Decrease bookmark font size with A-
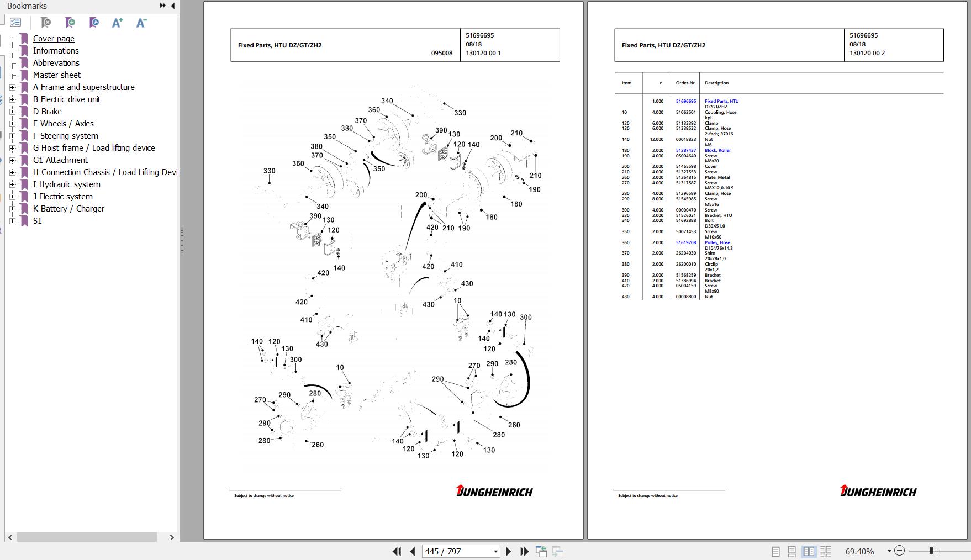971x560 pixels. 141,23
